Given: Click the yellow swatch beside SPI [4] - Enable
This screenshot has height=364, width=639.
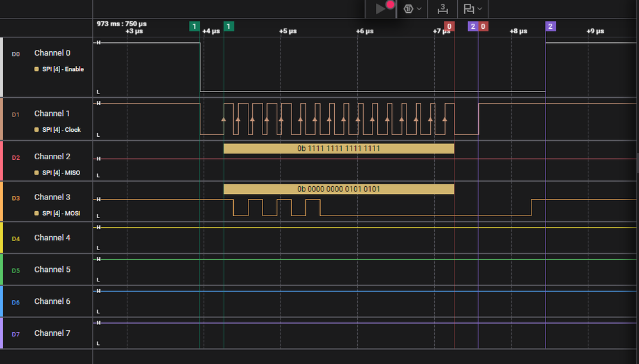Looking at the screenshot, I should click(x=36, y=69).
